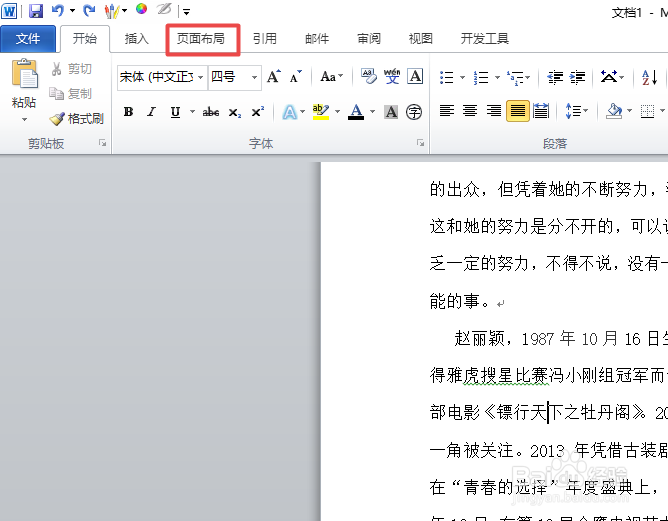
Task: Toggle Justify alignment
Action: tap(518, 112)
